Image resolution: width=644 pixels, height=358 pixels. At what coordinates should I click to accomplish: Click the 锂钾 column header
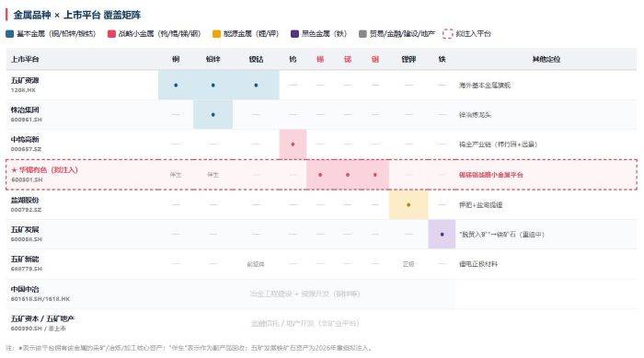point(408,59)
